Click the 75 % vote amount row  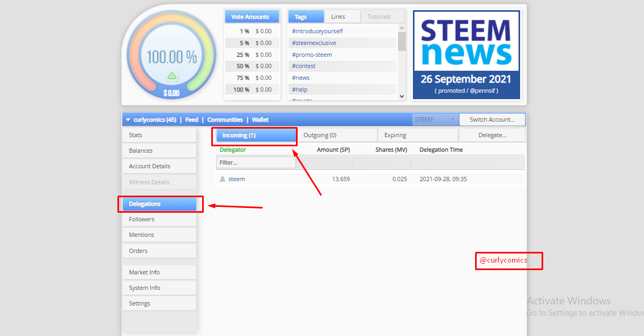[x=252, y=78]
